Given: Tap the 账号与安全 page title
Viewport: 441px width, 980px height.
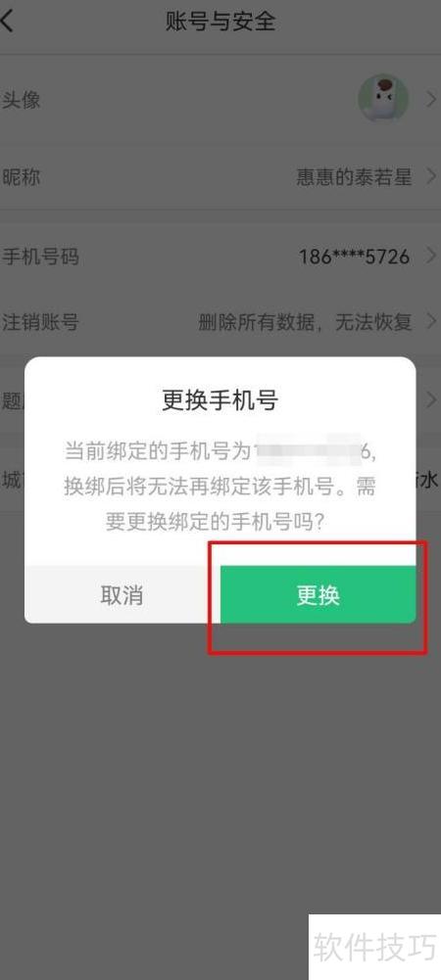Looking at the screenshot, I should click(x=220, y=22).
